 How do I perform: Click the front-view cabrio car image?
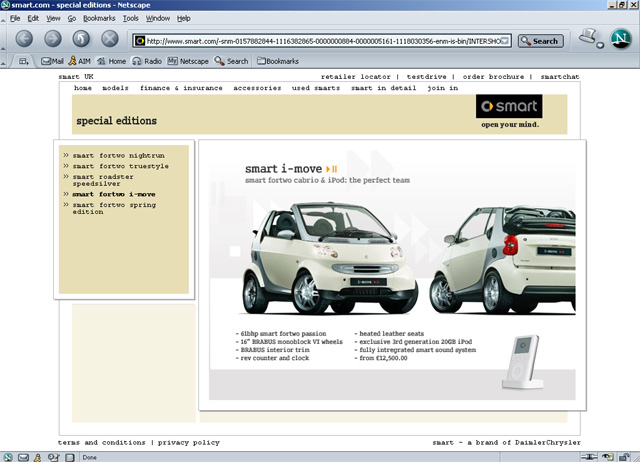(330, 258)
